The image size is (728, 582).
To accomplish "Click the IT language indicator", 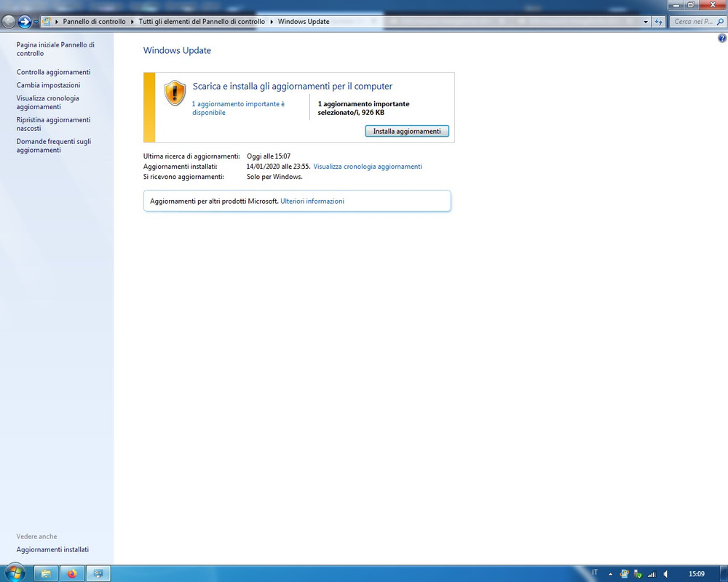I will 595,573.
